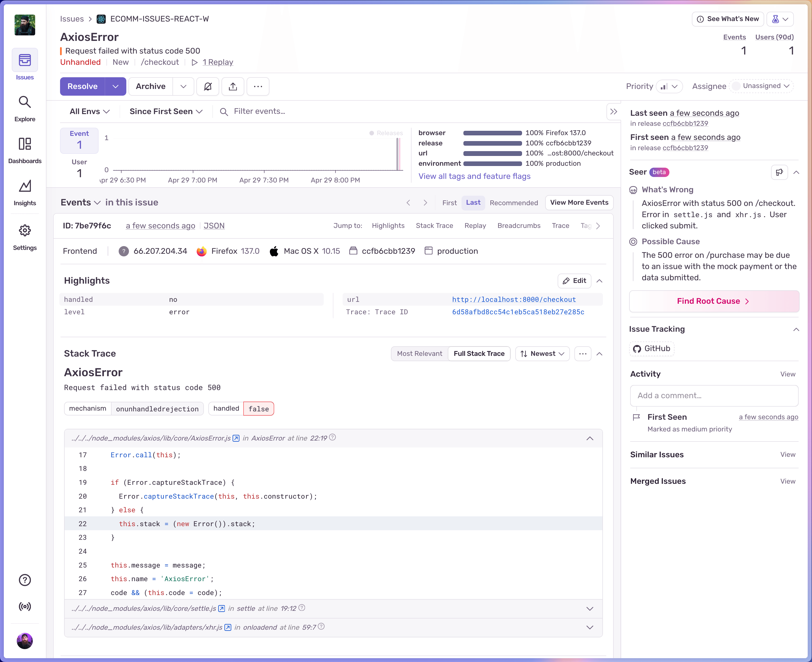Select Recommended event
The image size is (812, 662).
coord(514,203)
